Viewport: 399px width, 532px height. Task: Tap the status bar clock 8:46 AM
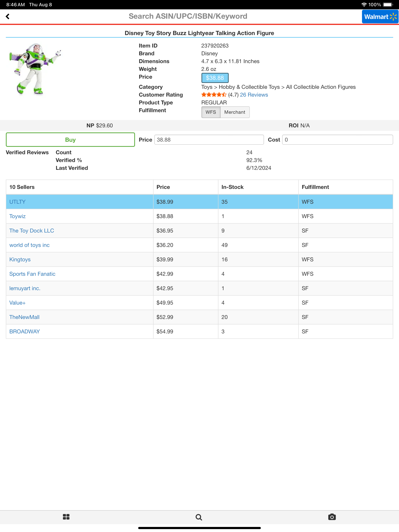[x=15, y=4]
